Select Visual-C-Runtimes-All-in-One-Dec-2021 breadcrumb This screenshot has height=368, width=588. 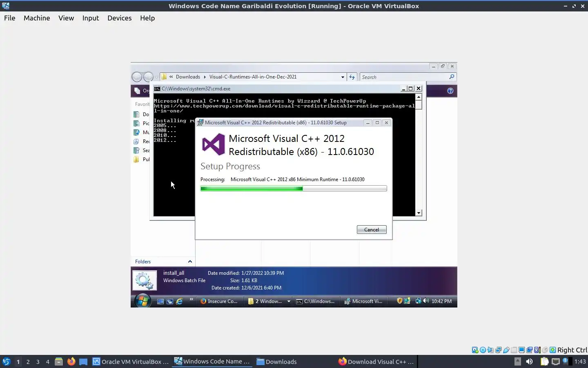[253, 77]
